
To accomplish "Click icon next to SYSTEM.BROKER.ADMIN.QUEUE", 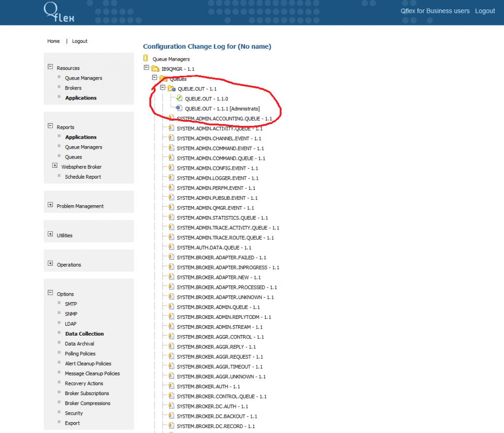I will (x=171, y=307).
